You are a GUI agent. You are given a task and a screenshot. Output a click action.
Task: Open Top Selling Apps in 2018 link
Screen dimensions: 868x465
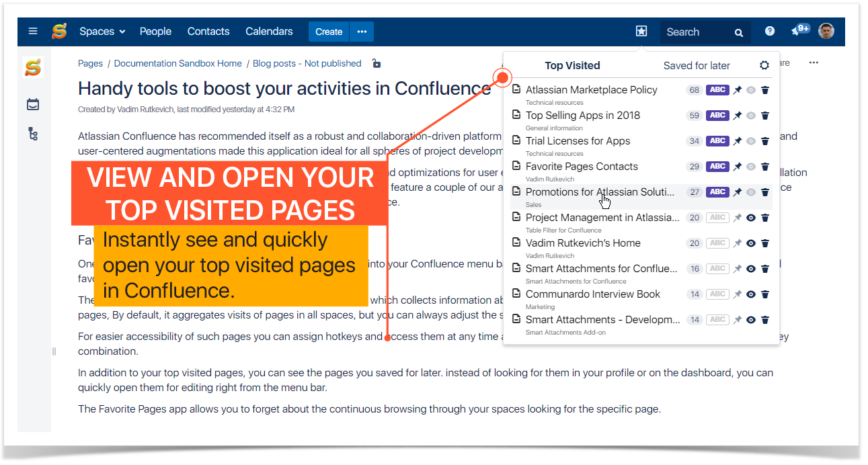coord(583,115)
